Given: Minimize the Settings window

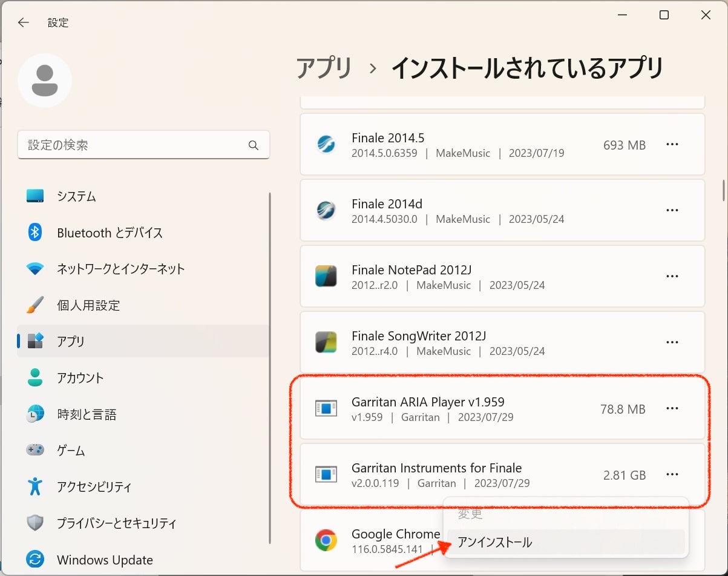Looking at the screenshot, I should coord(622,15).
